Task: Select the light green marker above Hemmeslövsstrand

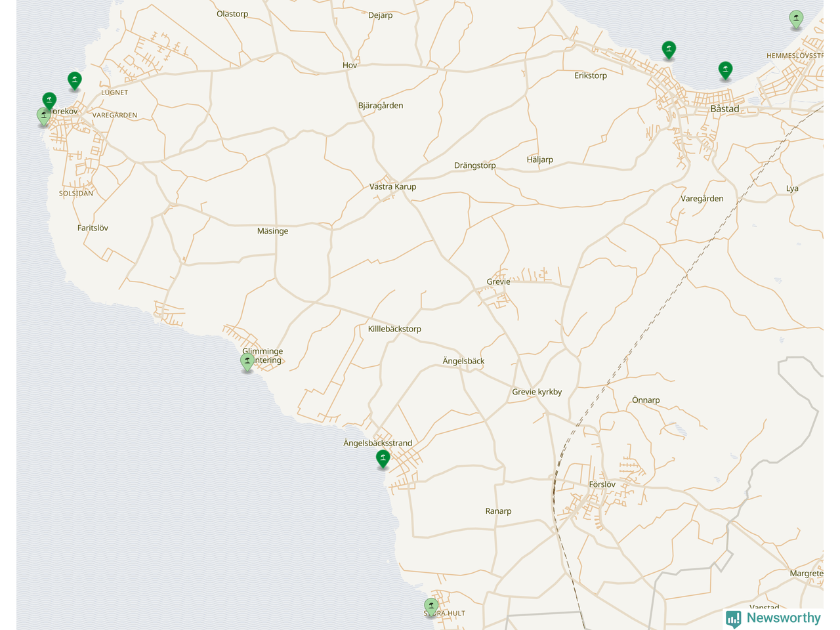Action: click(796, 20)
